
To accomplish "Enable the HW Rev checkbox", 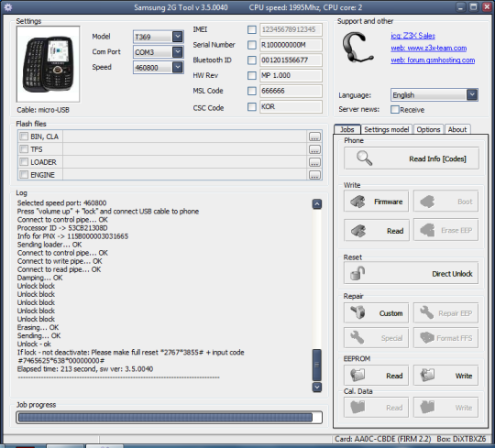I will pos(251,75).
